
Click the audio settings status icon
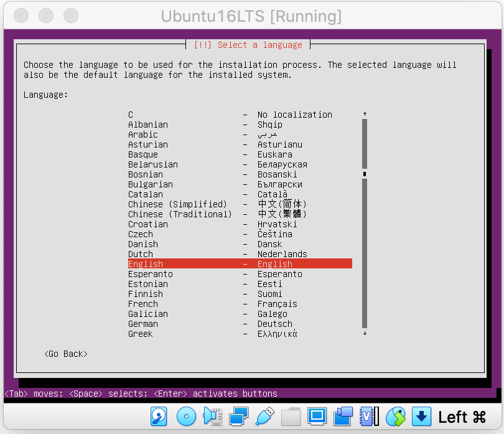tap(213, 416)
